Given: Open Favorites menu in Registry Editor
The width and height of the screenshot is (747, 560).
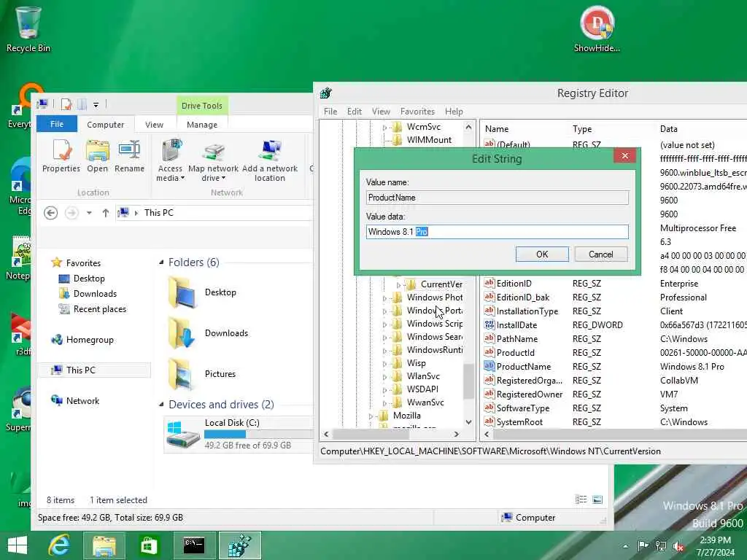Looking at the screenshot, I should (417, 112).
